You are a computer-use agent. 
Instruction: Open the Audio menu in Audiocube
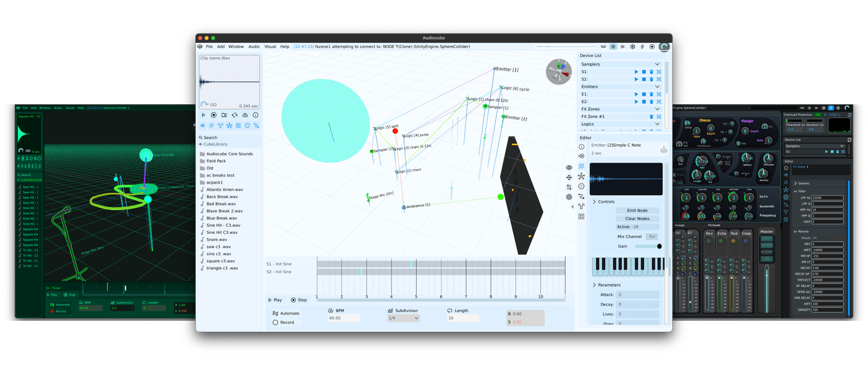tap(253, 46)
